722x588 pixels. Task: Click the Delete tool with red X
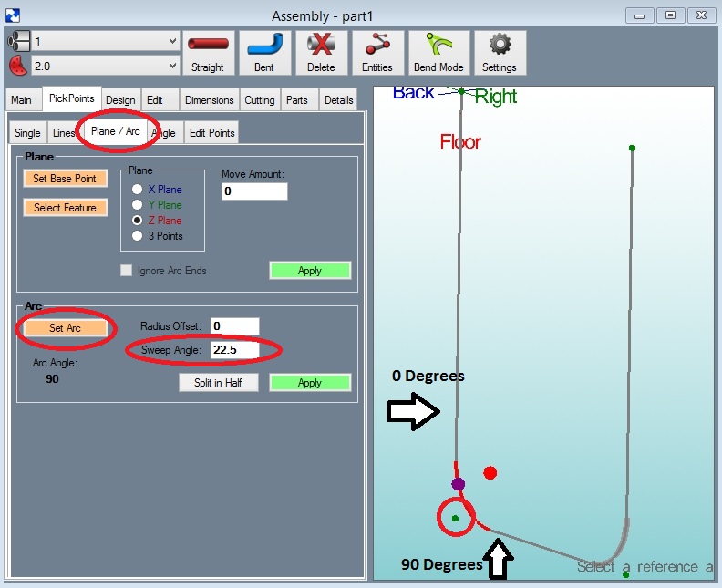[322, 53]
